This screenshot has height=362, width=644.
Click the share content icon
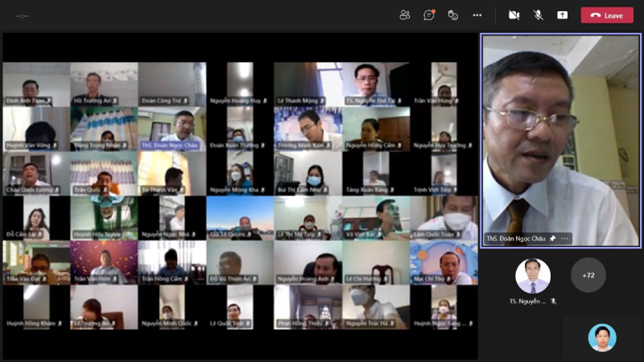tap(562, 14)
